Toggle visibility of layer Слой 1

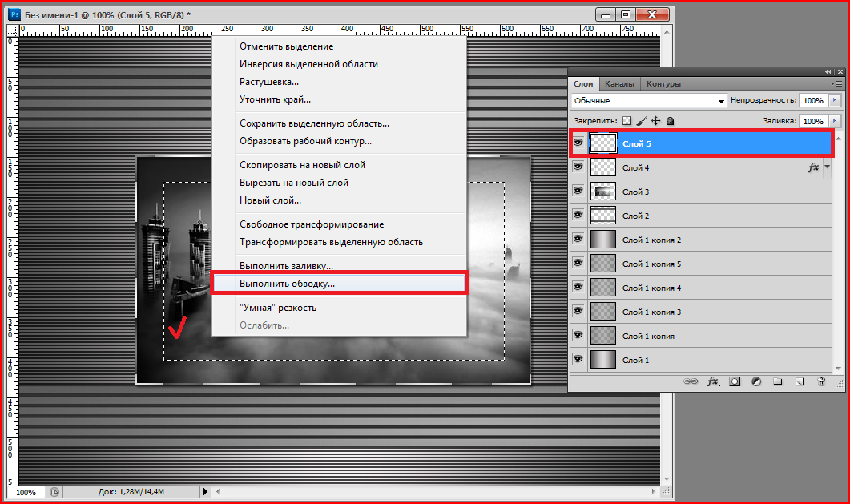(578, 359)
